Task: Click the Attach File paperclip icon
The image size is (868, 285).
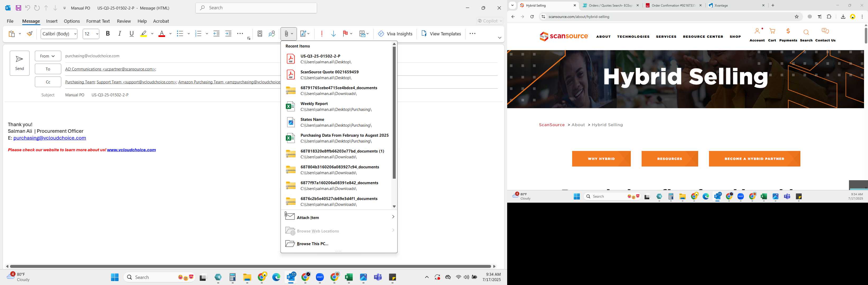Action: point(286,34)
